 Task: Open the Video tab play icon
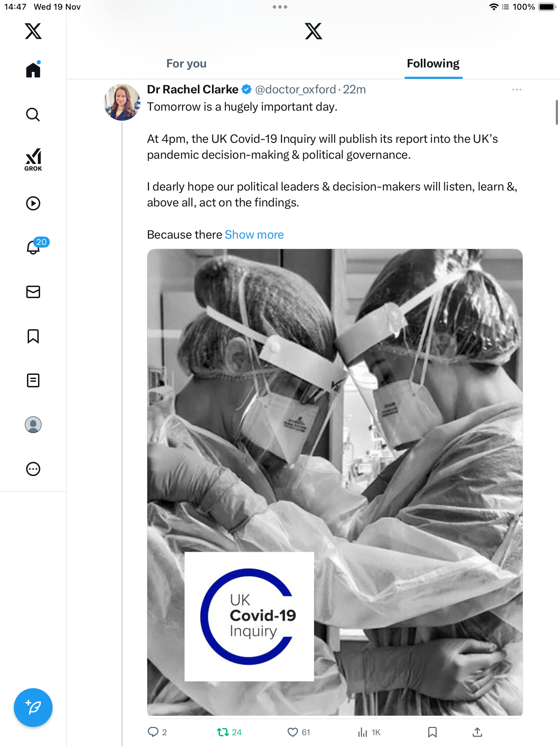[x=33, y=203]
